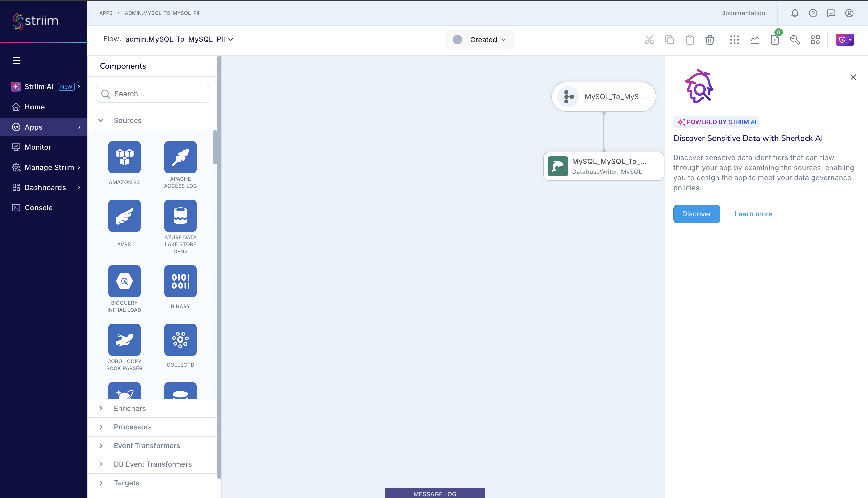
Task: Delete selected component with trash icon
Action: coord(710,40)
